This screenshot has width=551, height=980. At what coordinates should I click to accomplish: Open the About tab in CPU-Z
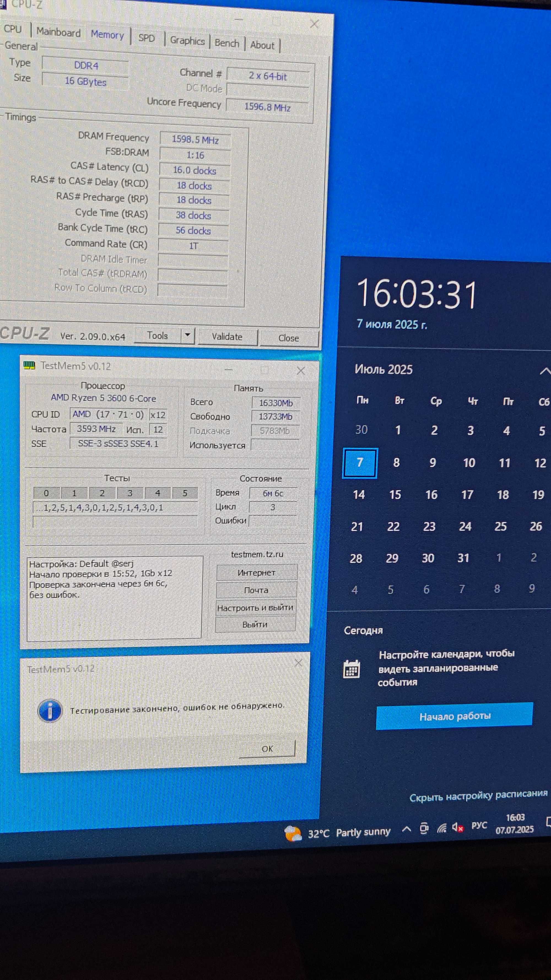[262, 45]
